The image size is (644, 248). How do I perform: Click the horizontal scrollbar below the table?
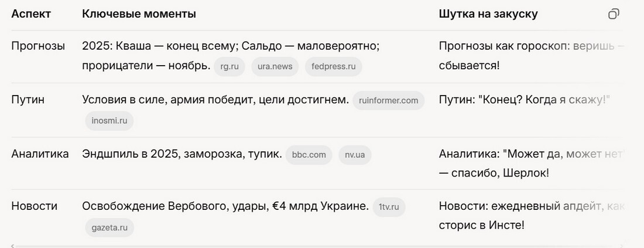click(316, 246)
